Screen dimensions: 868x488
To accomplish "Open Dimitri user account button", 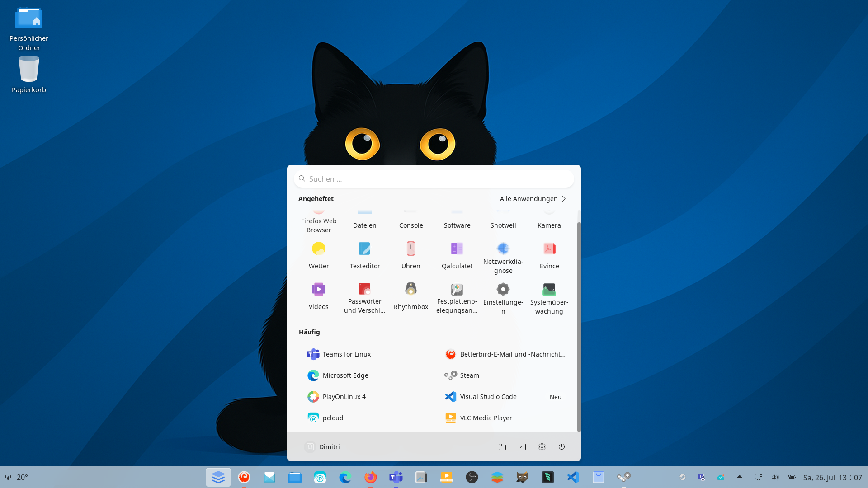I will coord(322,447).
